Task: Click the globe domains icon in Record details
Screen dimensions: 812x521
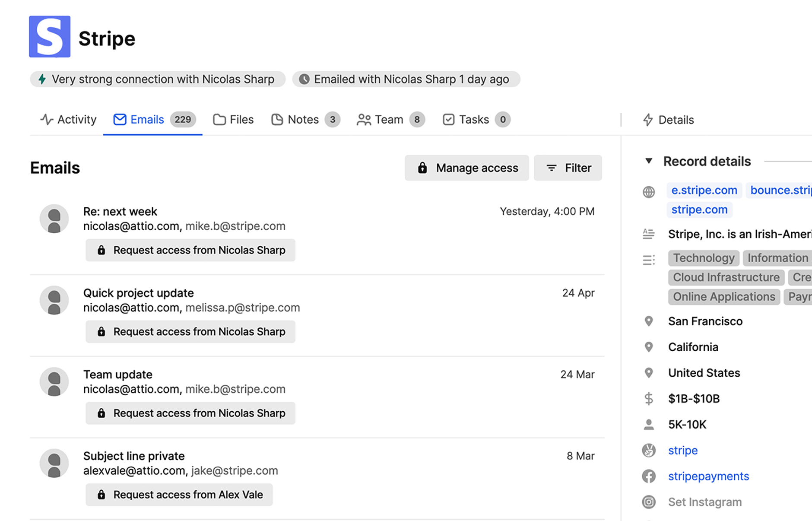Action: click(x=649, y=192)
